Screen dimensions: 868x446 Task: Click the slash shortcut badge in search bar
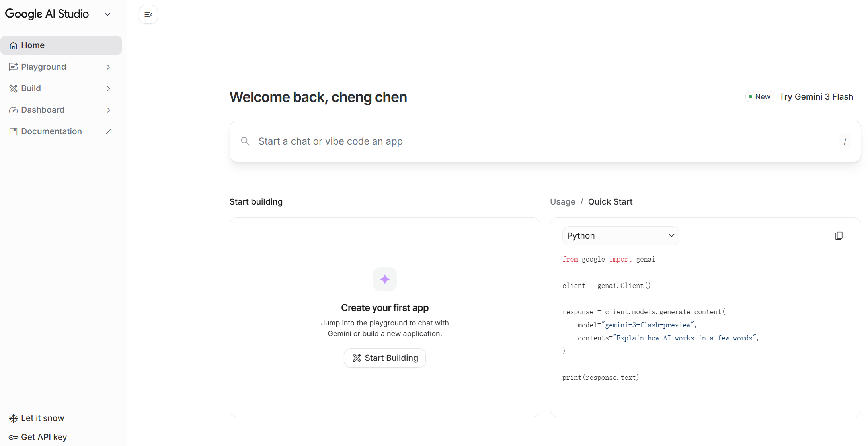[x=845, y=141]
